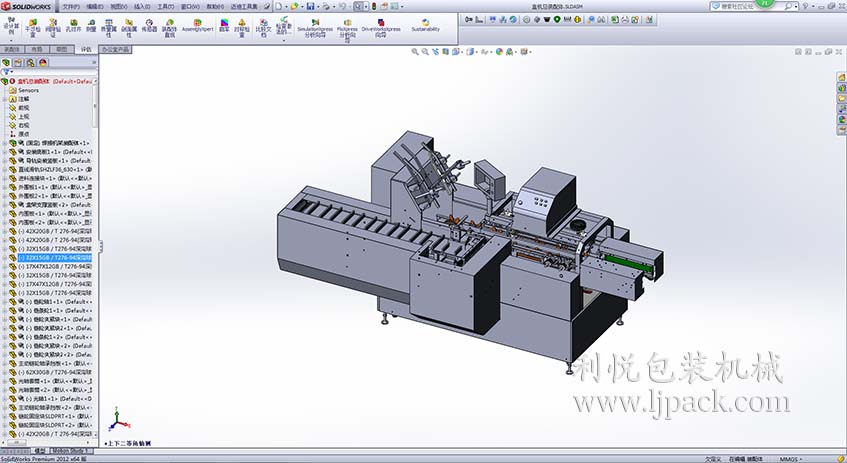Select the FeatureManager design tree tab icon

tap(7, 63)
